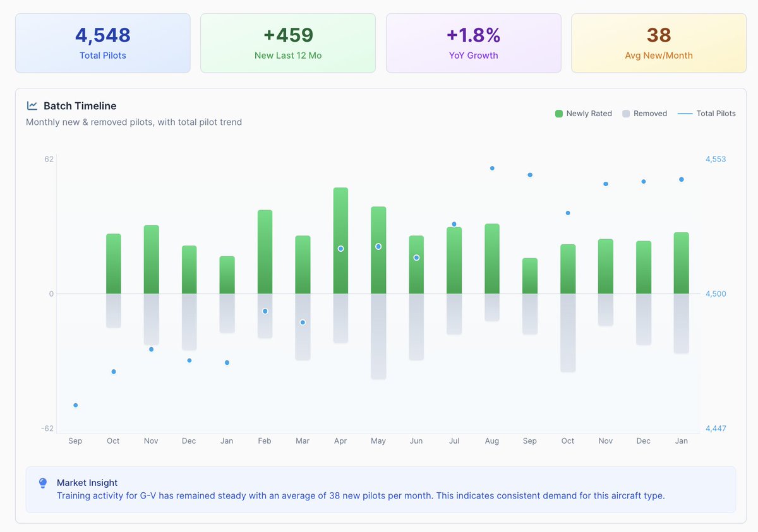Viewport: 758px width, 532px height.
Task: Click the Market Insight title text
Action: [87, 483]
